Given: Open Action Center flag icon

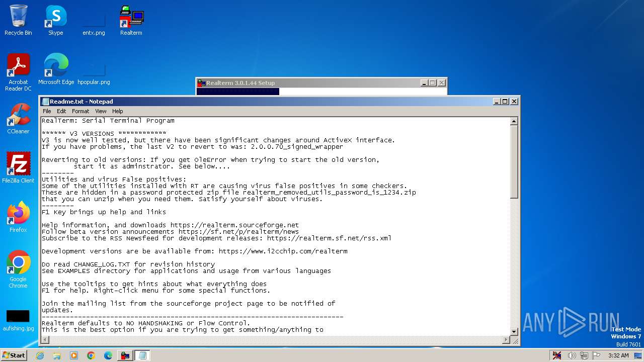Looking at the screenshot, I should click(x=596, y=355).
